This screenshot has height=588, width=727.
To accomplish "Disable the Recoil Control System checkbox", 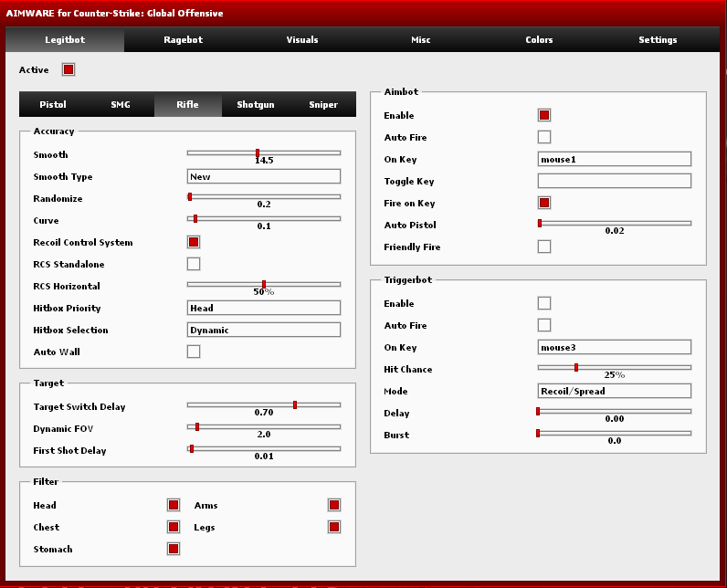I will [194, 243].
